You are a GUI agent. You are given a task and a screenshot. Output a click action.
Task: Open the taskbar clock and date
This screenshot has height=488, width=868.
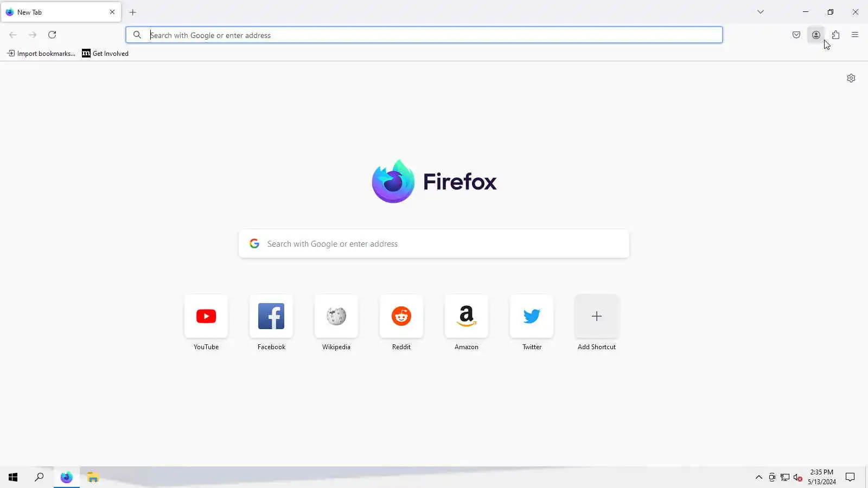tap(822, 477)
